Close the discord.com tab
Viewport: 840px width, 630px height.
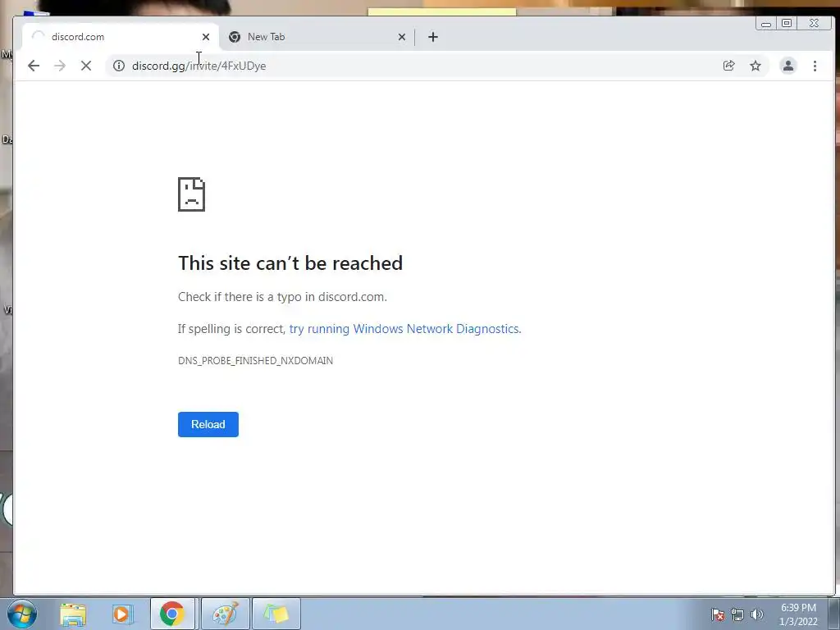point(206,37)
